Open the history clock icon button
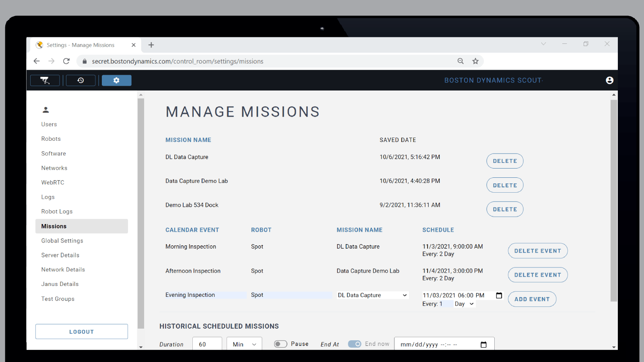 pos(80,80)
